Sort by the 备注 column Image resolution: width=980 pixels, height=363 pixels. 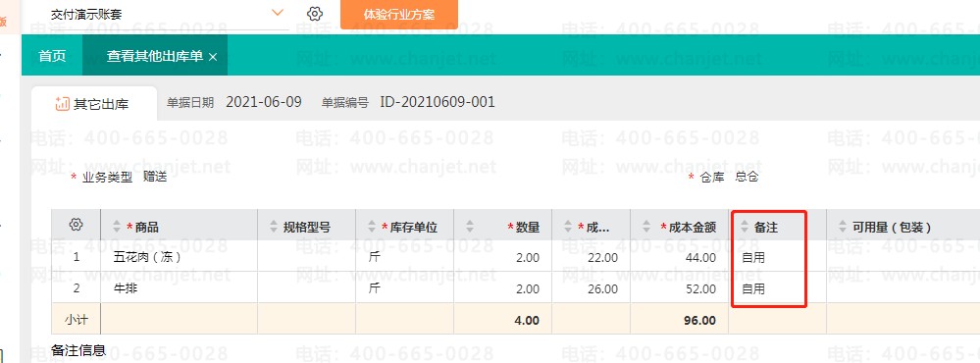745,228
